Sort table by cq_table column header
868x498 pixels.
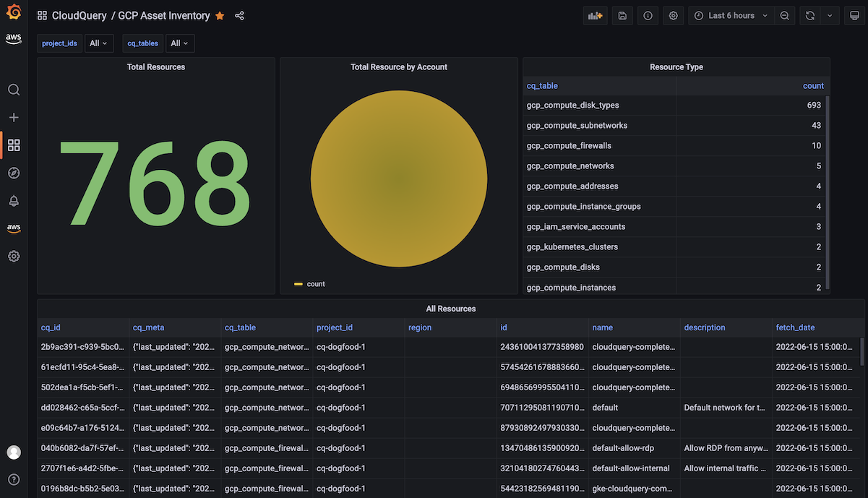(x=542, y=86)
